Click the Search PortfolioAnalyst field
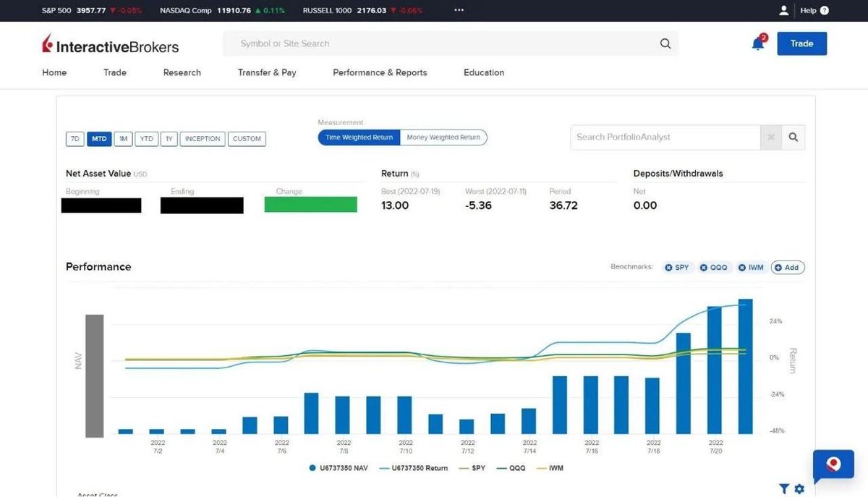 click(x=665, y=137)
